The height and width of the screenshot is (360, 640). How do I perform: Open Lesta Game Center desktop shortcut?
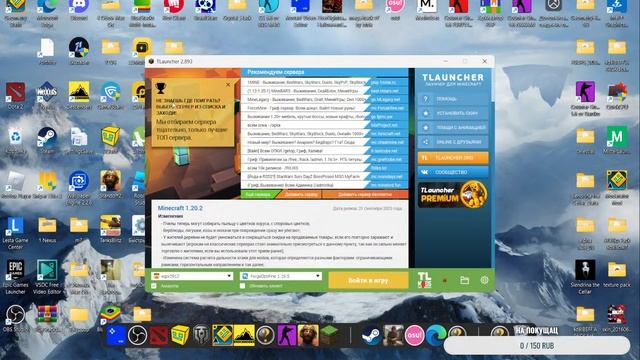pos(15,233)
